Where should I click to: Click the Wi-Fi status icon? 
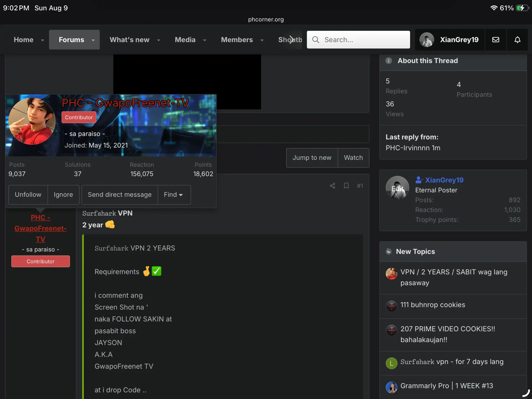pos(494,8)
